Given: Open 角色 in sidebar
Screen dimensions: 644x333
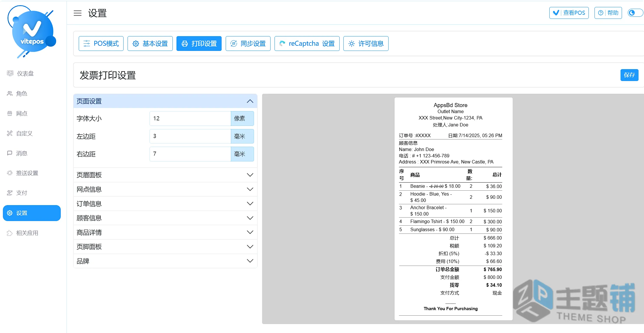Looking at the screenshot, I should click(x=32, y=93).
